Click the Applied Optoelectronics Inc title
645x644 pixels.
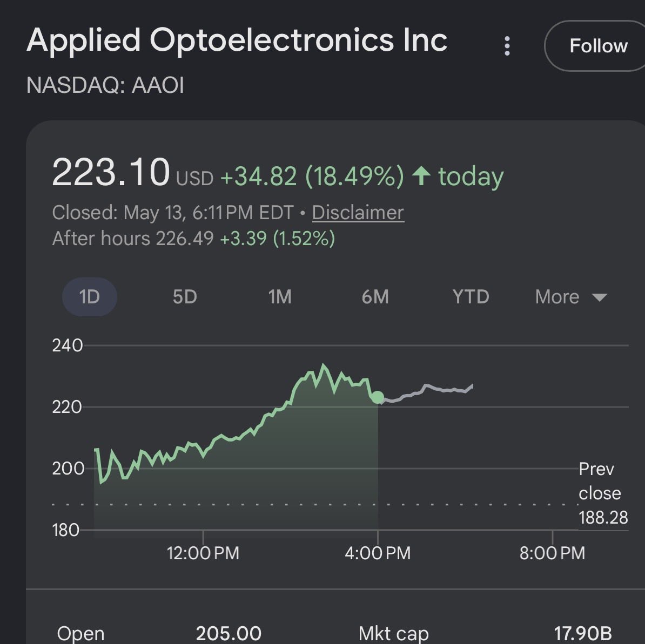(x=237, y=40)
